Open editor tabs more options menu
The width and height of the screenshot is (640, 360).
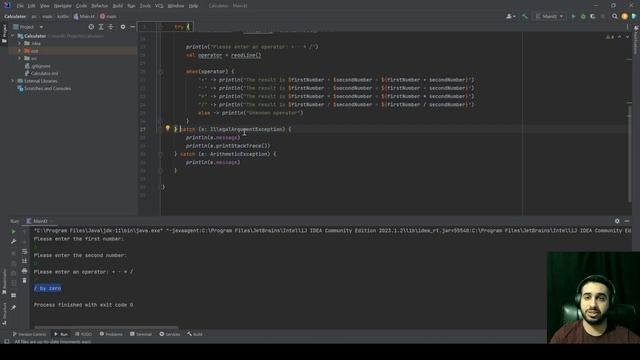[628, 27]
